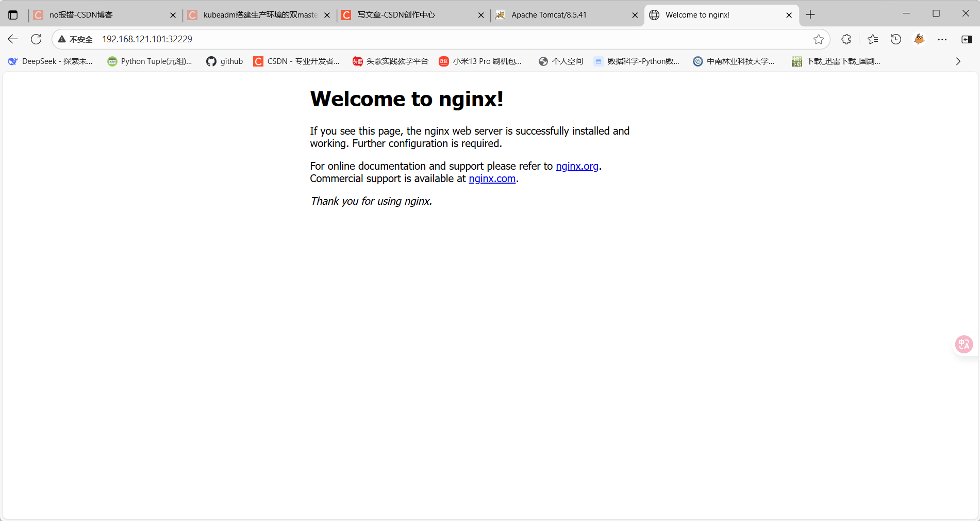This screenshot has height=521, width=980.
Task: Close the kubeadm tab
Action: click(327, 15)
